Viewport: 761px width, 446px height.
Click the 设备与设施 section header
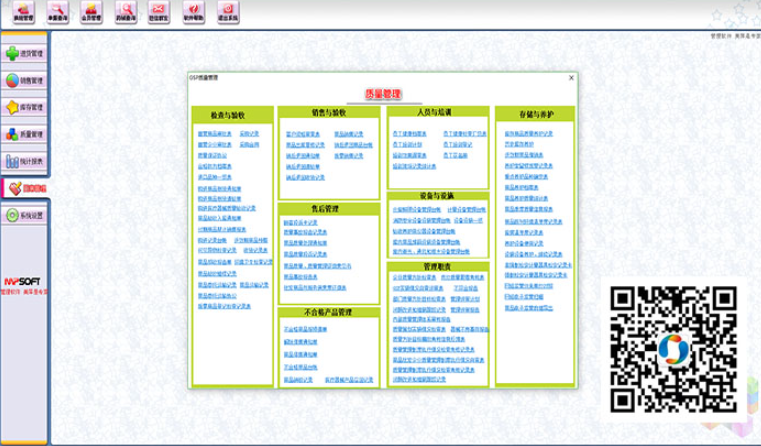(x=437, y=196)
